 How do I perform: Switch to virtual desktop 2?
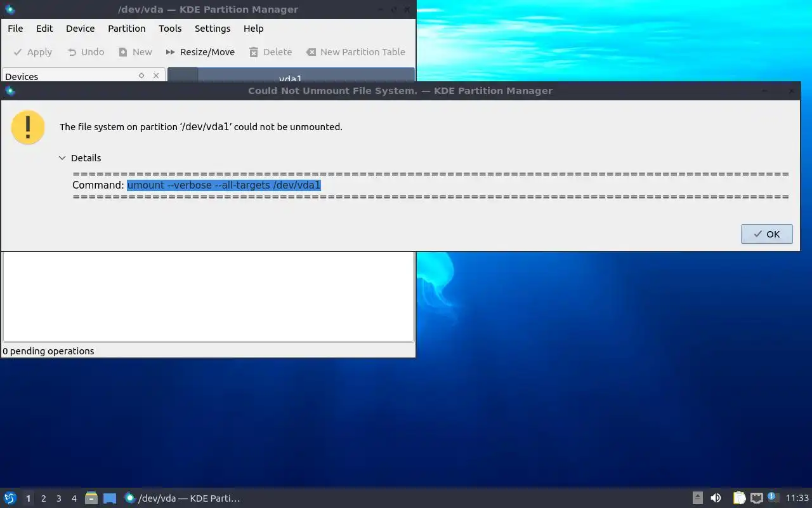(x=43, y=498)
